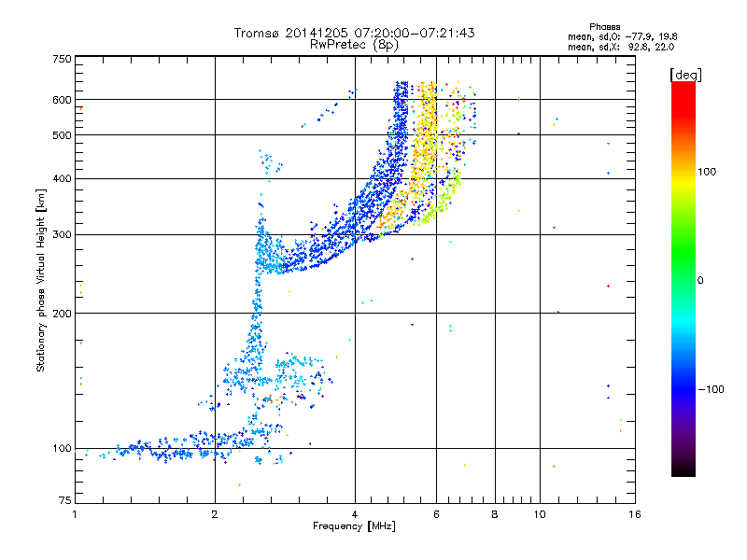Image resolution: width=747 pixels, height=560 pixels.
Task: Click the y-axis tick label "500"
Action: [62, 135]
